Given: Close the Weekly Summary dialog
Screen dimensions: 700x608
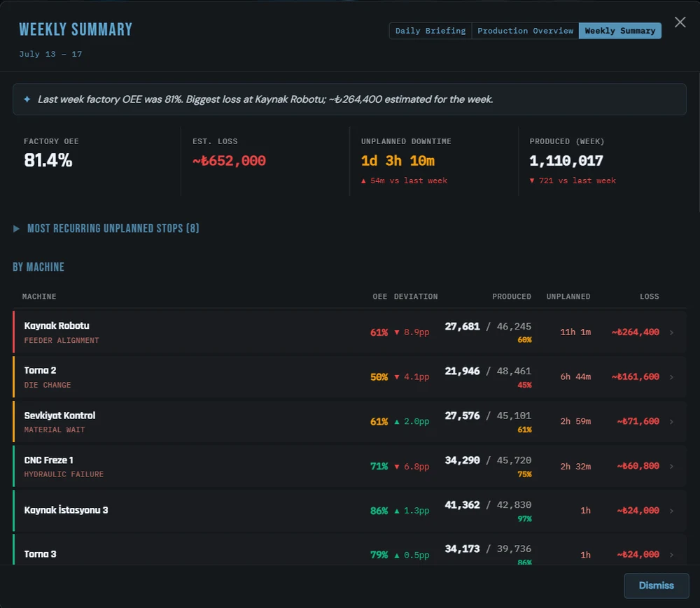Looking at the screenshot, I should [x=680, y=22].
